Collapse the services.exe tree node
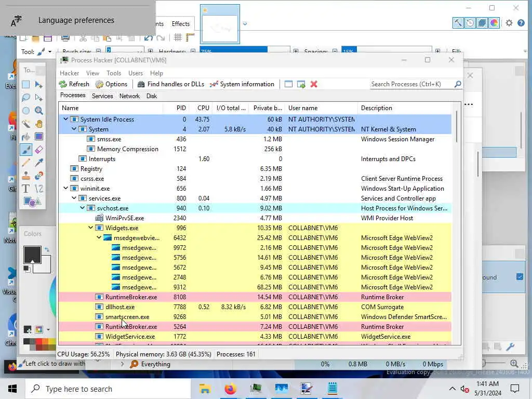532x399 pixels. coord(74,198)
